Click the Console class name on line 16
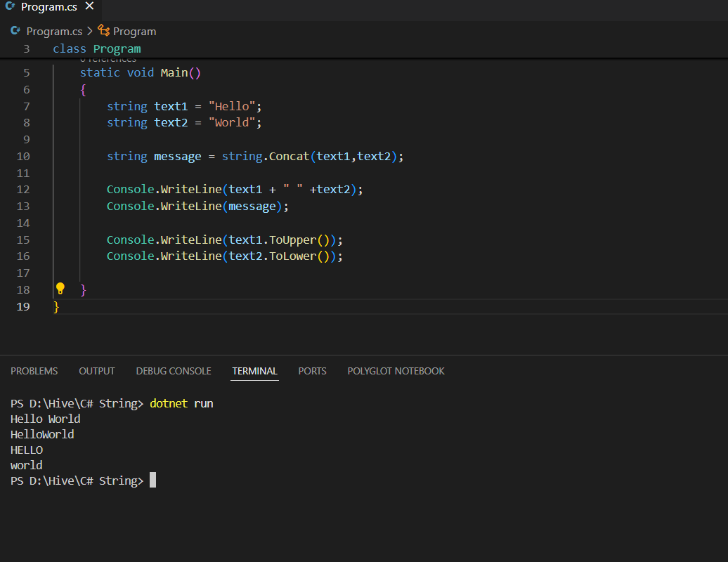Image resolution: width=728 pixels, height=562 pixels. click(131, 256)
